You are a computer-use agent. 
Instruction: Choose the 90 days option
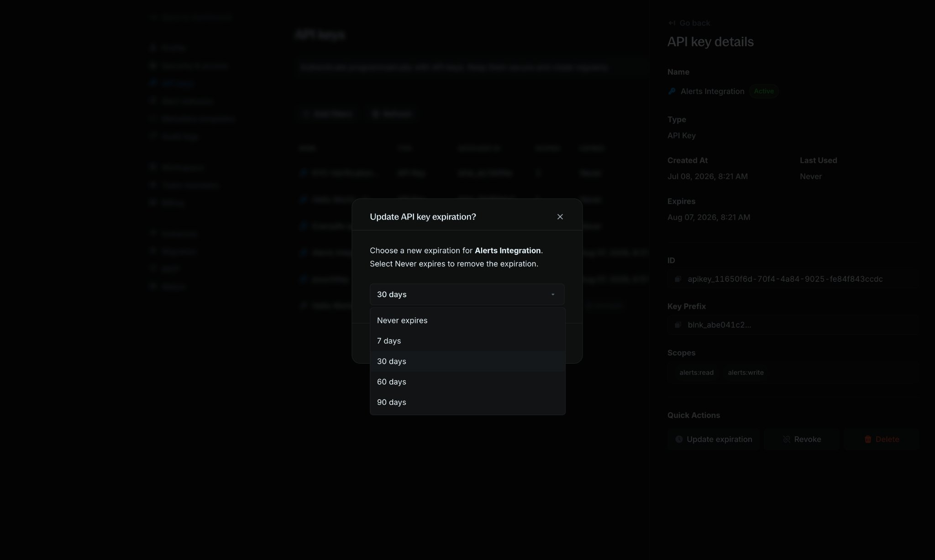[x=467, y=402]
